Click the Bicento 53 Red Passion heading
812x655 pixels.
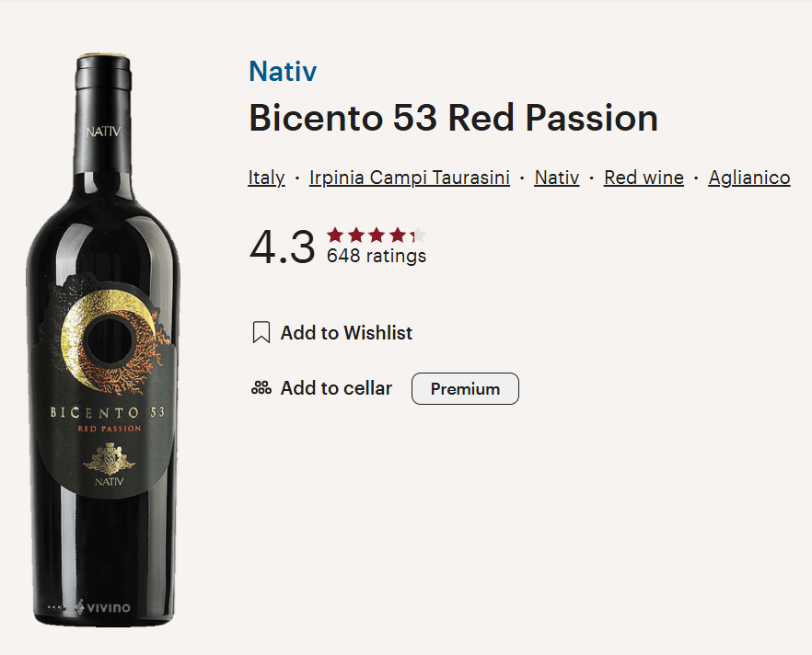[454, 119]
